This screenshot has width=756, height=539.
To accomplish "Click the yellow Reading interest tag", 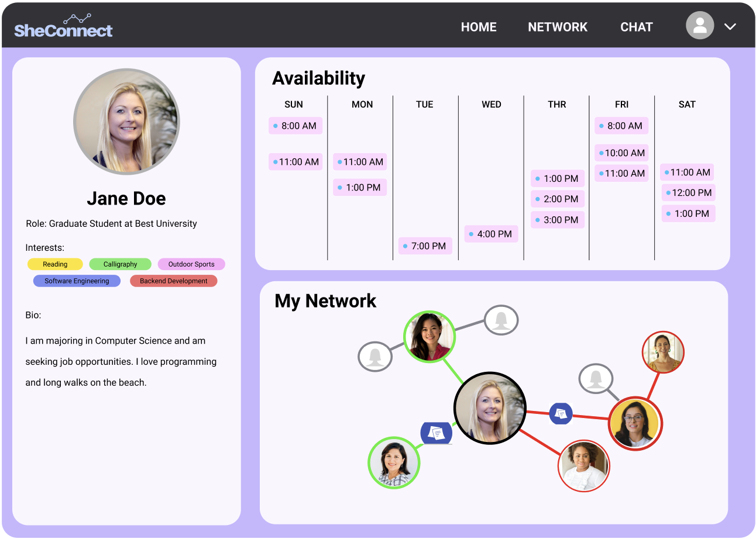I will (x=55, y=264).
